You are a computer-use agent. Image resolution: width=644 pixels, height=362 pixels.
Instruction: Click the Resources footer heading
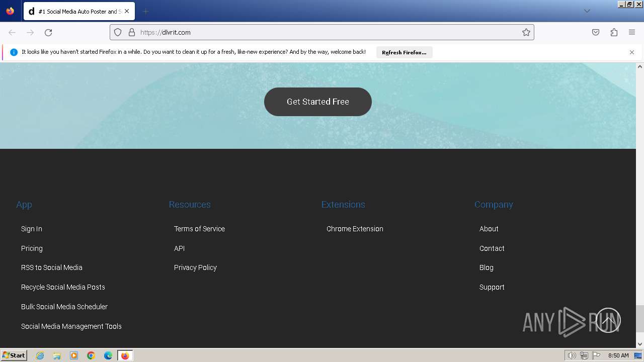(x=190, y=205)
